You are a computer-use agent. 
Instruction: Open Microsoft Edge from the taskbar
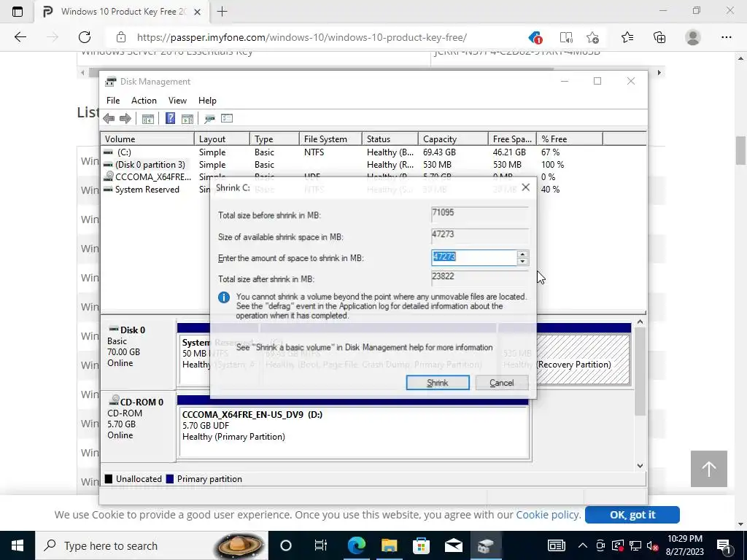pos(356,545)
